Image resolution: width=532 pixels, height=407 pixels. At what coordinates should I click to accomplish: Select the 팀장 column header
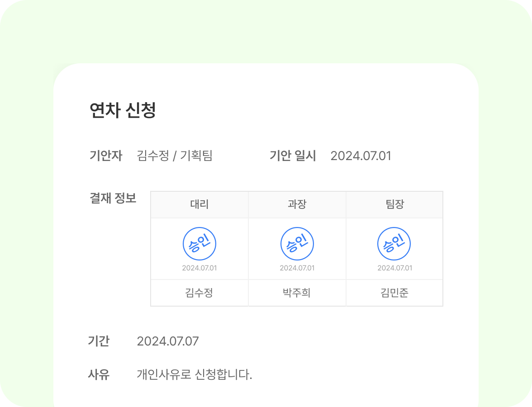pos(394,204)
